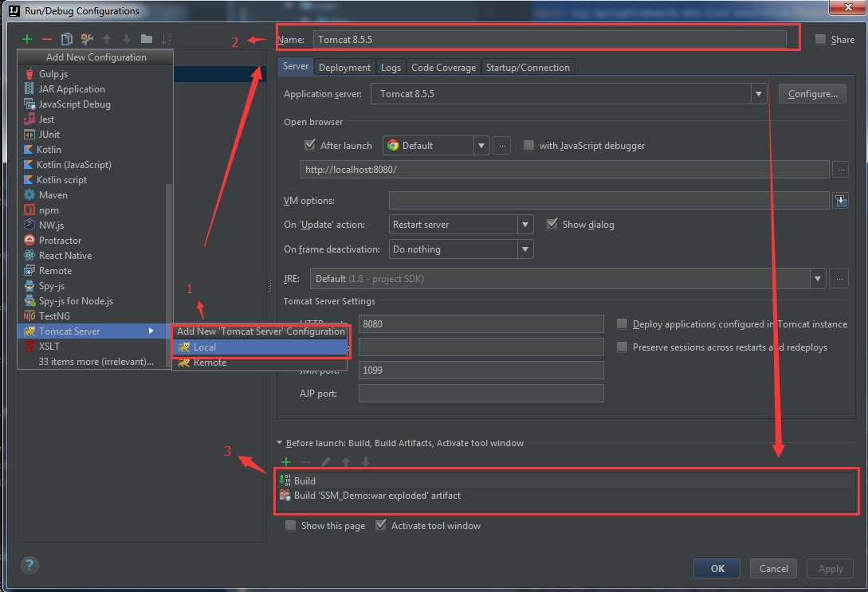Click the ellipsis button next to the URL field

pos(840,169)
